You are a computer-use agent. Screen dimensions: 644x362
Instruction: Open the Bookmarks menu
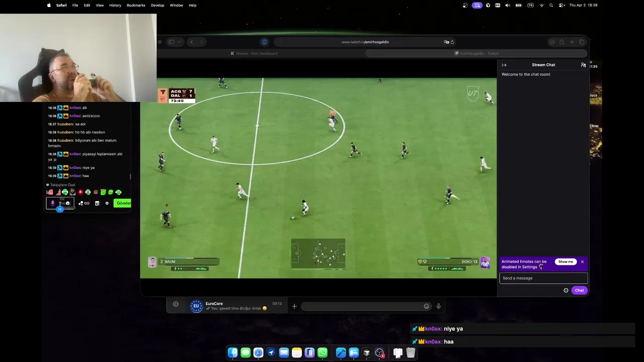pyautogui.click(x=136, y=5)
